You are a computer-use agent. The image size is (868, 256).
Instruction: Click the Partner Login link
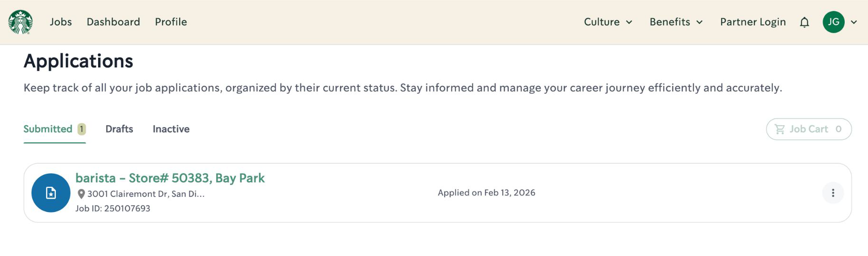(753, 22)
